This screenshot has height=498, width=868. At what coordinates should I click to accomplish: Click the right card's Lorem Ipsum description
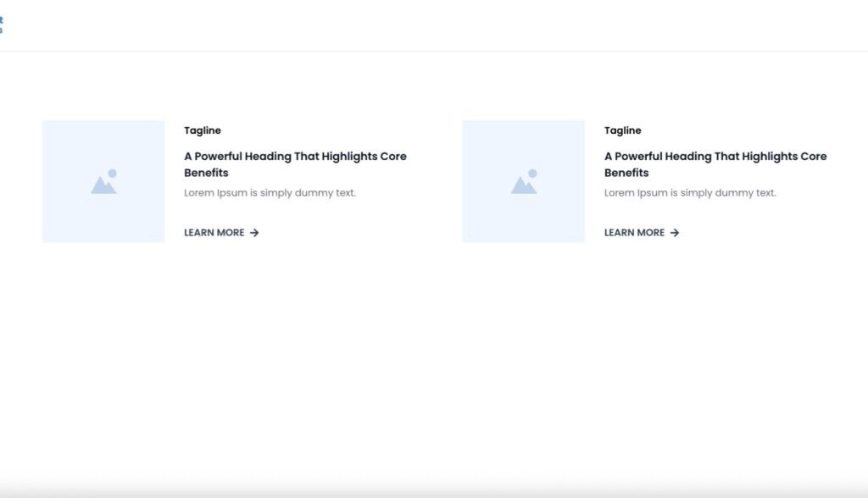[690, 193]
